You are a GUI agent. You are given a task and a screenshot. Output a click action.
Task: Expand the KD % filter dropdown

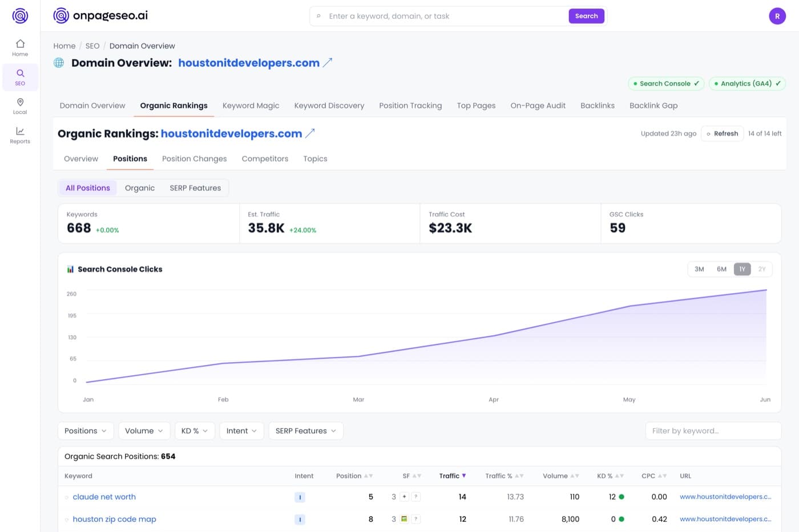[x=195, y=431]
